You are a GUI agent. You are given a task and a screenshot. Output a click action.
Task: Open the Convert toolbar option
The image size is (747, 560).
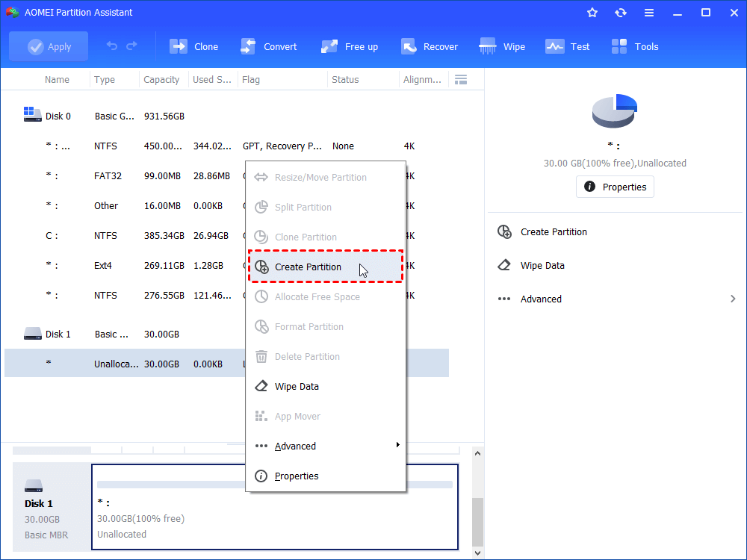click(269, 46)
